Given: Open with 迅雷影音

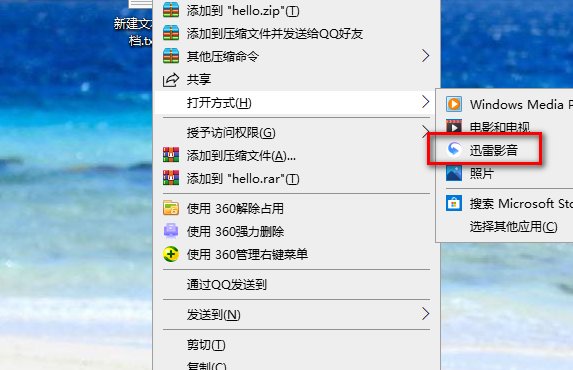Looking at the screenshot, I should 505,150.
